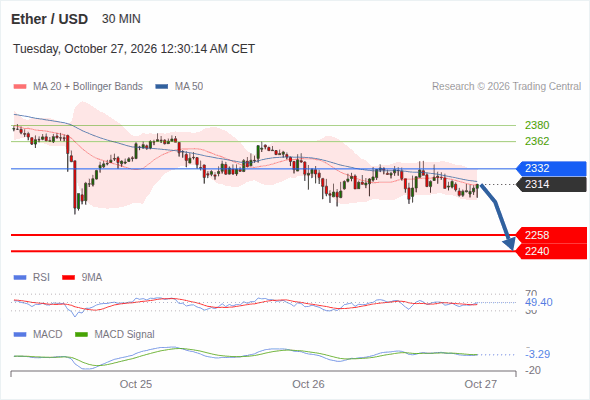Click the MA 50 legend color swatch
Screen dimensions: 590x400
[x=162, y=87]
